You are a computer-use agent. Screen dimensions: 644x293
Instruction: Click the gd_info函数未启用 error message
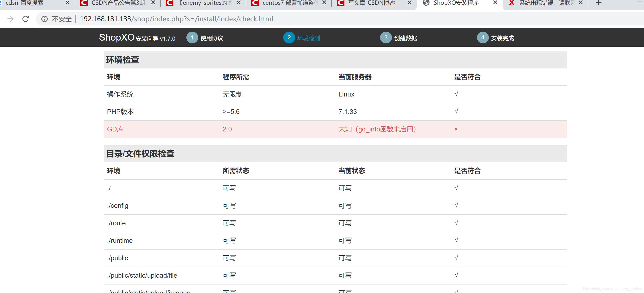click(x=377, y=129)
